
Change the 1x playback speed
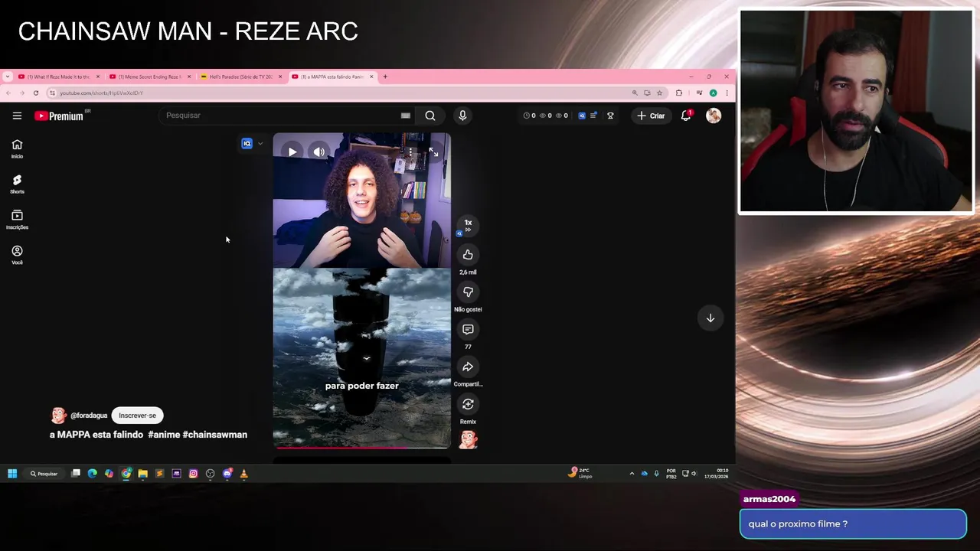[x=468, y=225]
